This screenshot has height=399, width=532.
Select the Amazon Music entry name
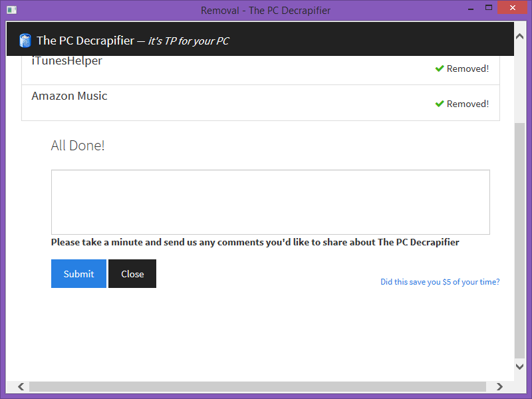click(69, 96)
